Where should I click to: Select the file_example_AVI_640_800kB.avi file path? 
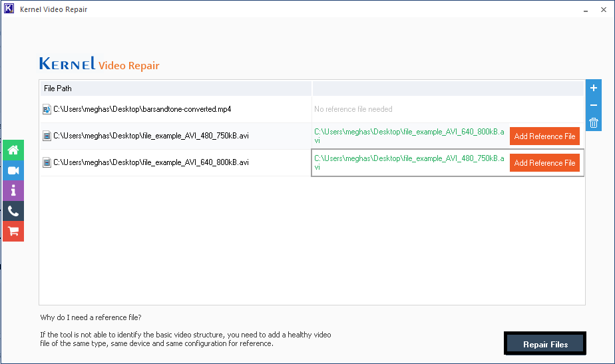pos(151,162)
